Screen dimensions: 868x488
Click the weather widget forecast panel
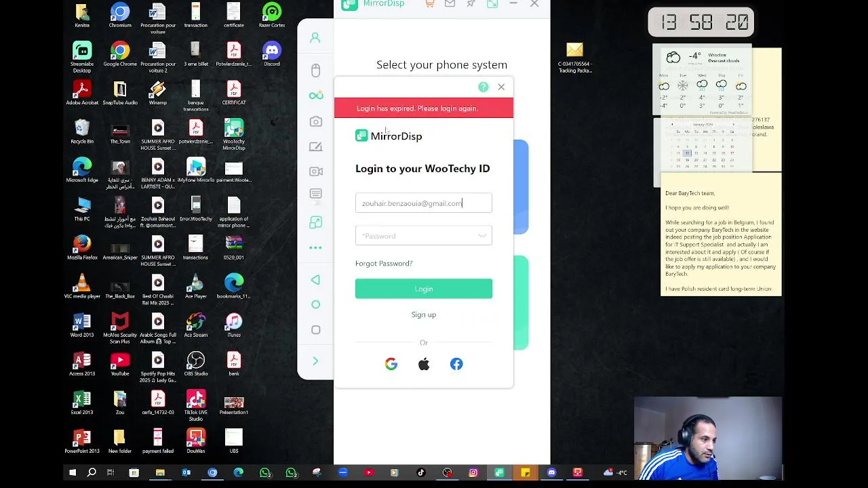[702, 80]
